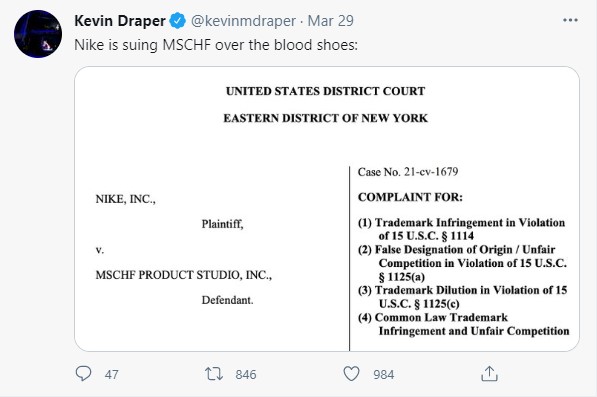Click the tweet text about MSCHF blood shoes
Viewport: 597px width, 397px height.
(x=216, y=45)
